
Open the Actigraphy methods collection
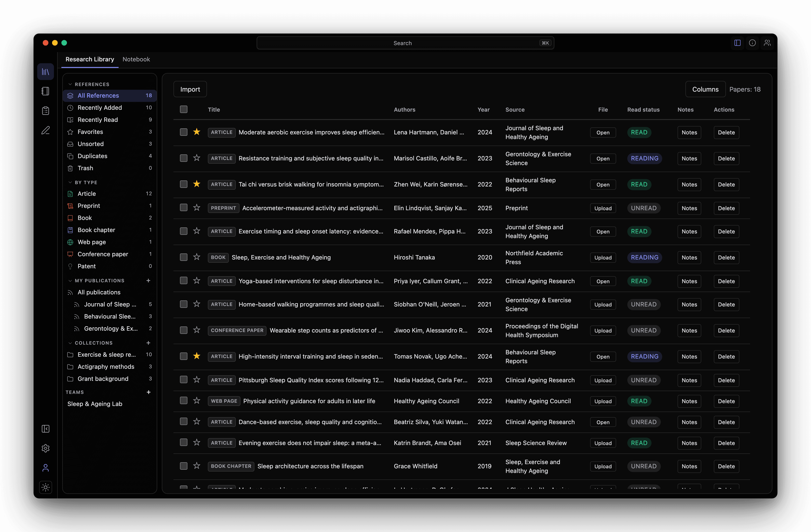[x=110, y=367]
